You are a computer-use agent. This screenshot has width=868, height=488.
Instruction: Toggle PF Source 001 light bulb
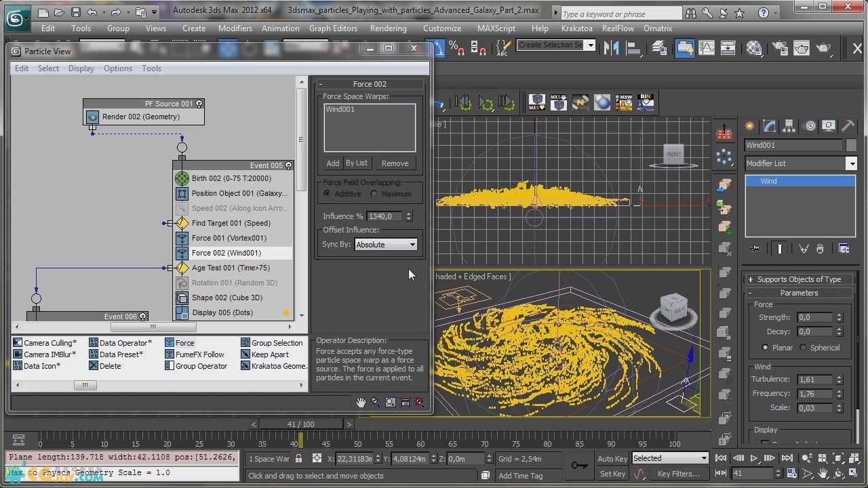199,104
